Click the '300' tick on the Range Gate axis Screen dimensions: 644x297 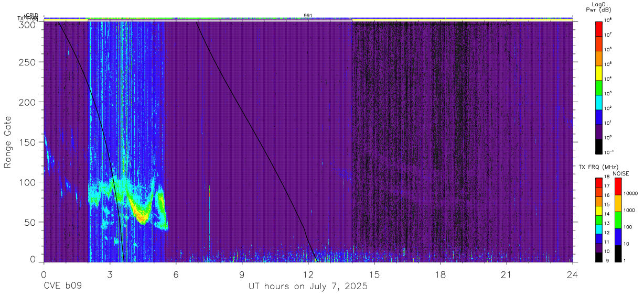click(28, 25)
